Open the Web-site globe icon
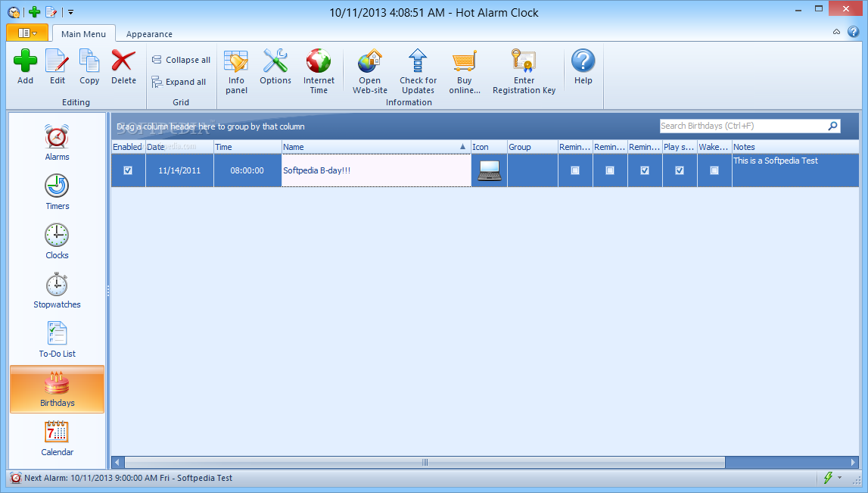The width and height of the screenshot is (868, 493). 370,71
